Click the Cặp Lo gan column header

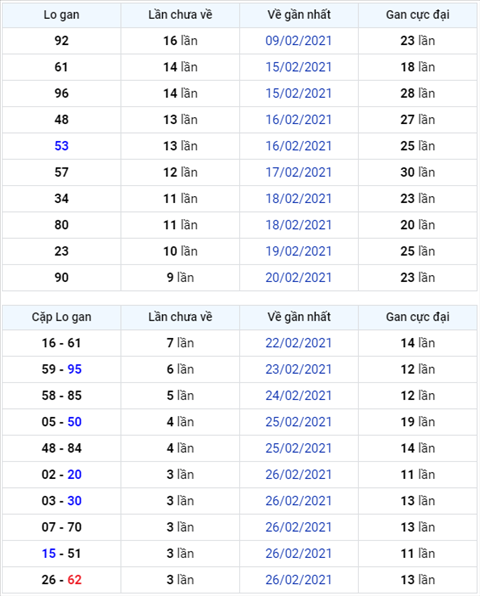point(62,317)
